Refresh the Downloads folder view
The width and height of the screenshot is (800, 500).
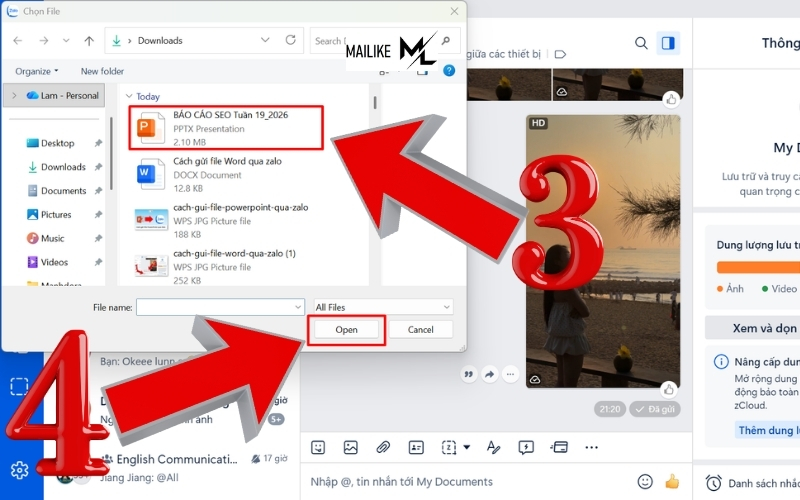tap(290, 40)
